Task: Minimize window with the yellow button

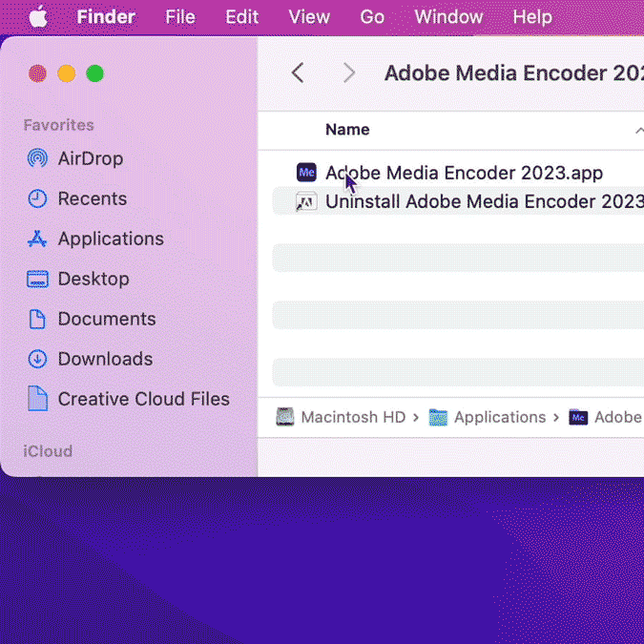Action: 67,73
